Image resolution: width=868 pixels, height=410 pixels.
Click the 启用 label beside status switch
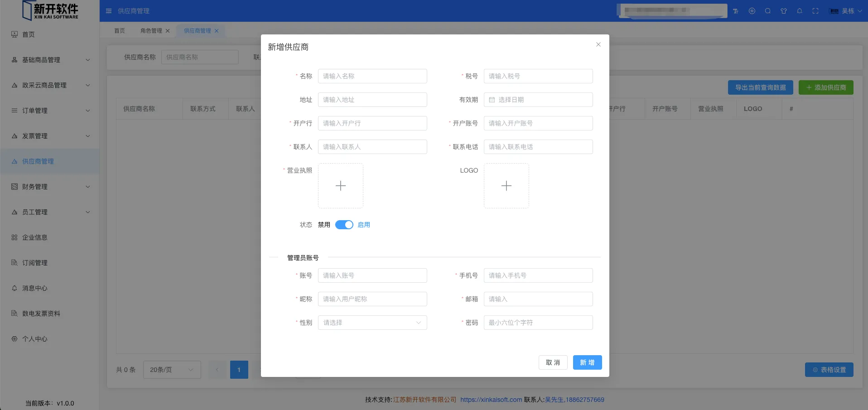[x=364, y=225]
